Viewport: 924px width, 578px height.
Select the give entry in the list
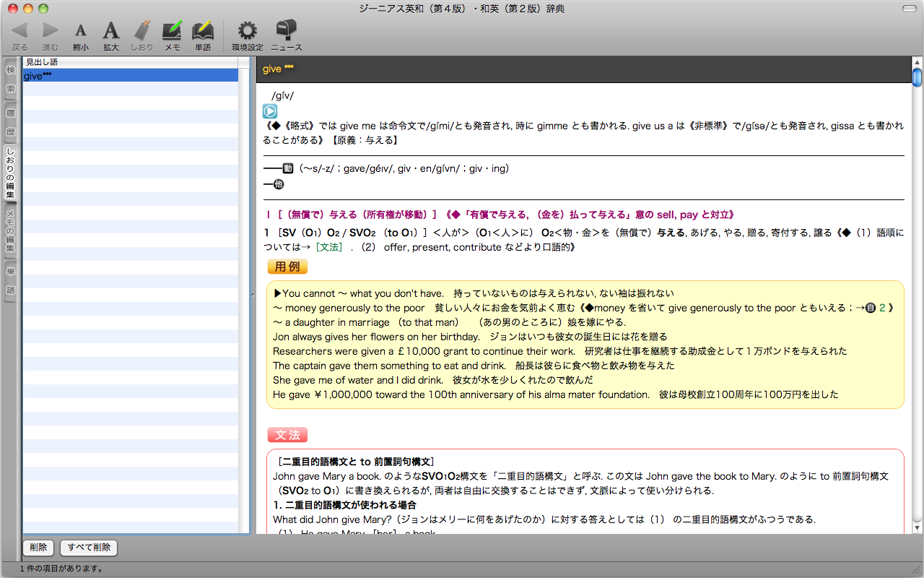[130, 76]
